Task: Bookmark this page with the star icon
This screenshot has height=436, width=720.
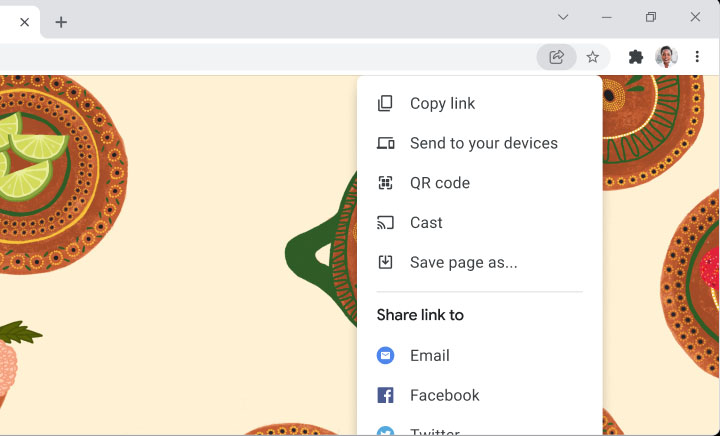Action: (x=592, y=57)
